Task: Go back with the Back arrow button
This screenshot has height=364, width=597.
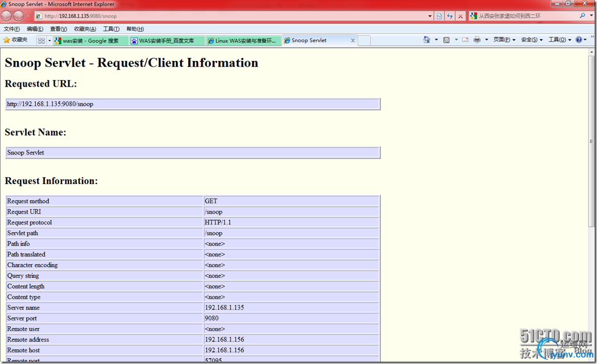Action: tap(6, 16)
